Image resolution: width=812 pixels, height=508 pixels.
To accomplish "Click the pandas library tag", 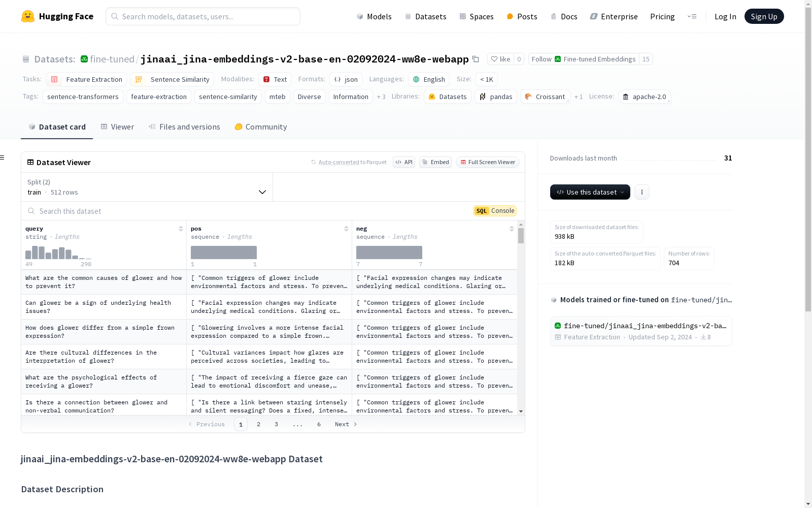I will coord(496,97).
